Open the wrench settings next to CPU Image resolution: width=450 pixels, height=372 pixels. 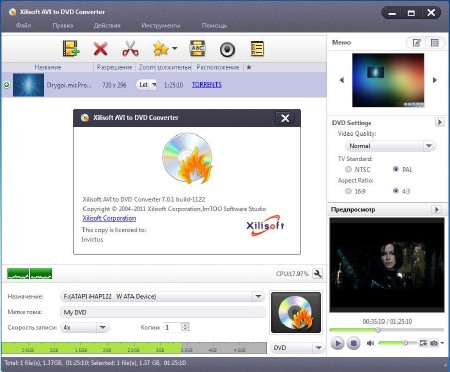pyautogui.click(x=318, y=274)
